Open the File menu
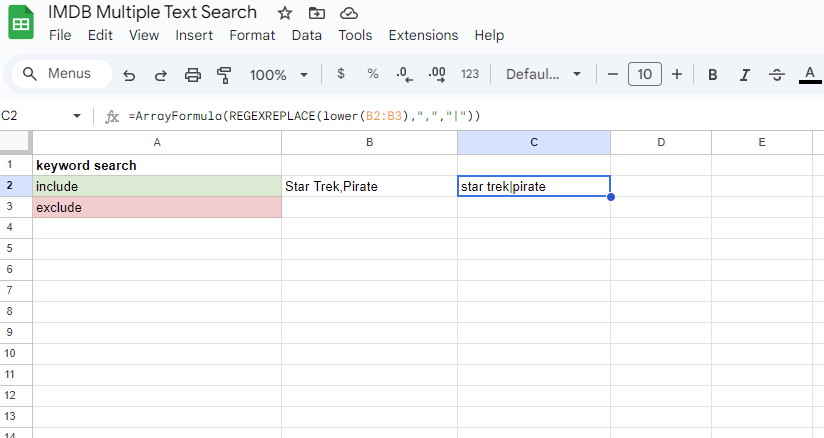This screenshot has height=438, width=824. (x=60, y=35)
